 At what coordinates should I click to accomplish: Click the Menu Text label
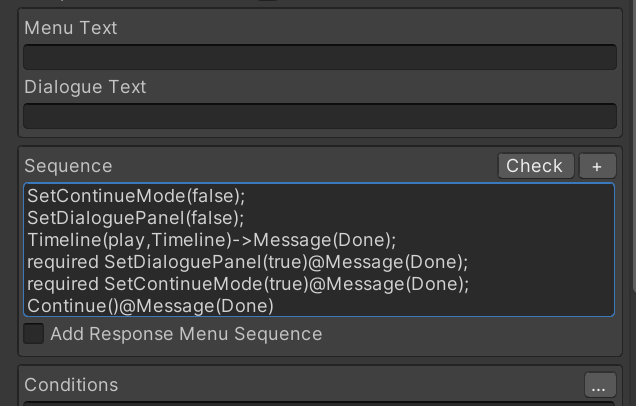(71, 28)
